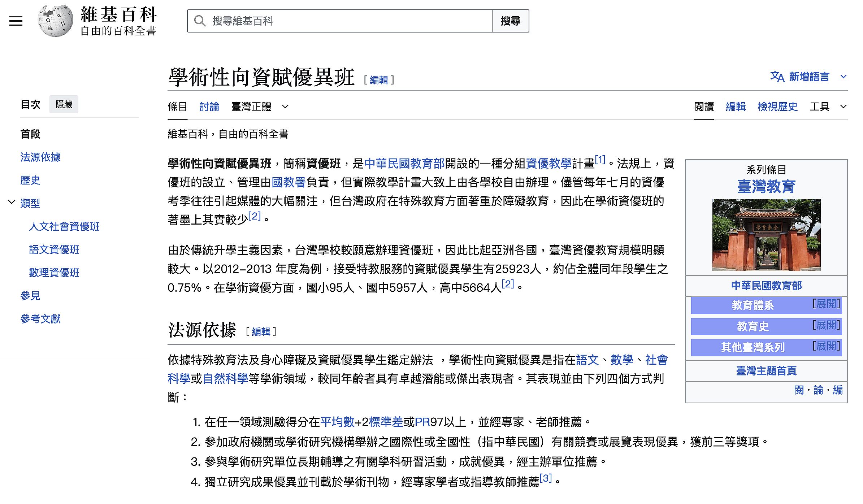Hide the table of contents

(x=64, y=104)
